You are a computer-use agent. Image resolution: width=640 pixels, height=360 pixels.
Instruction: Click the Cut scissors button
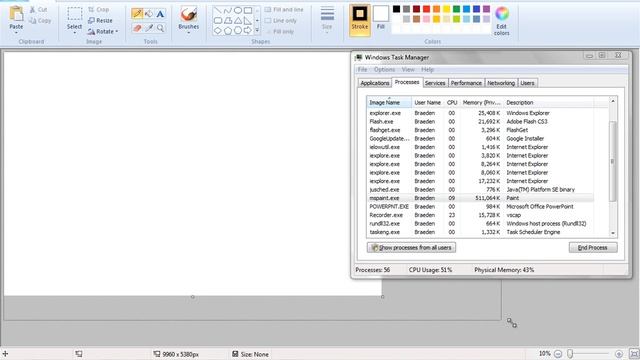38,9
